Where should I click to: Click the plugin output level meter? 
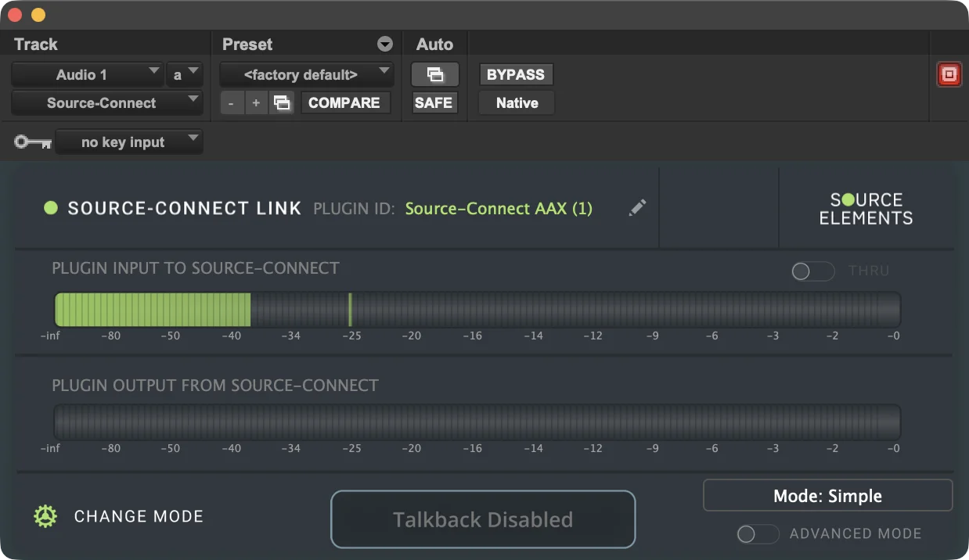tap(477, 422)
